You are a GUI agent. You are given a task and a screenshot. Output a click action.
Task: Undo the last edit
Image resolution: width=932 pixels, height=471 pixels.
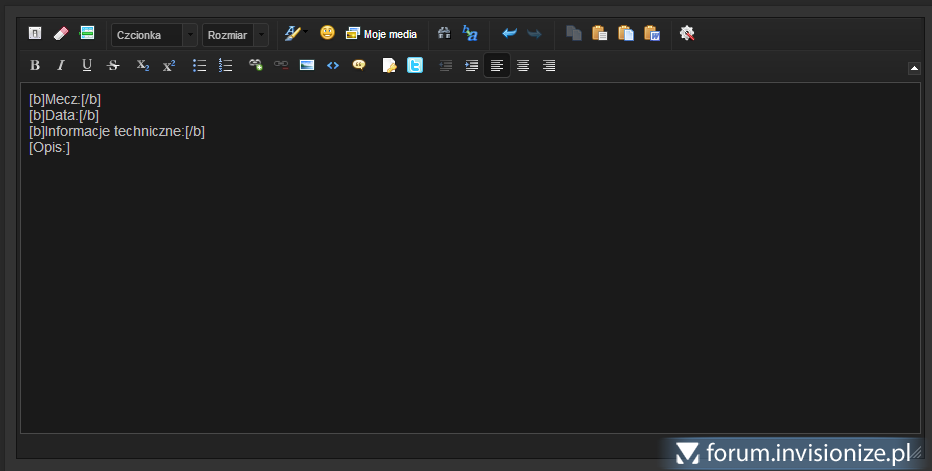509,34
